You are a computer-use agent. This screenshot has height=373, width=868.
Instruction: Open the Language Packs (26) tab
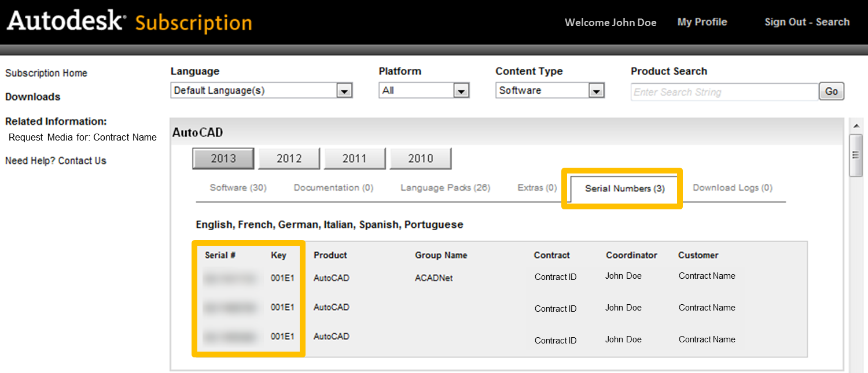(x=444, y=188)
